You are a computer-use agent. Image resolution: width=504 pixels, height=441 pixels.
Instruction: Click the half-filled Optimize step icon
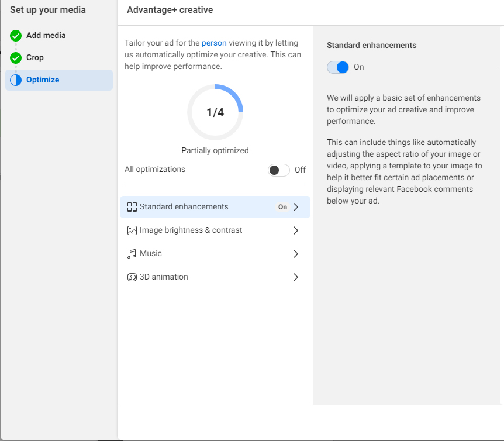16,80
